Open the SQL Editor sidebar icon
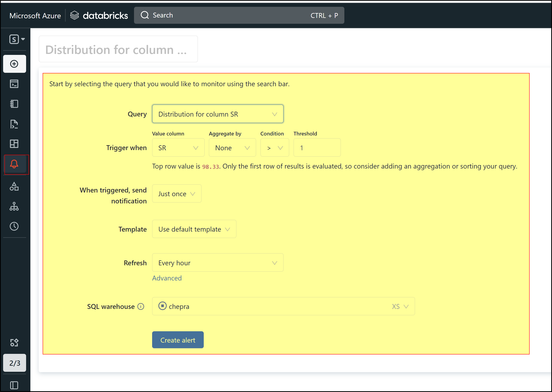The width and height of the screenshot is (552, 392). point(14,84)
